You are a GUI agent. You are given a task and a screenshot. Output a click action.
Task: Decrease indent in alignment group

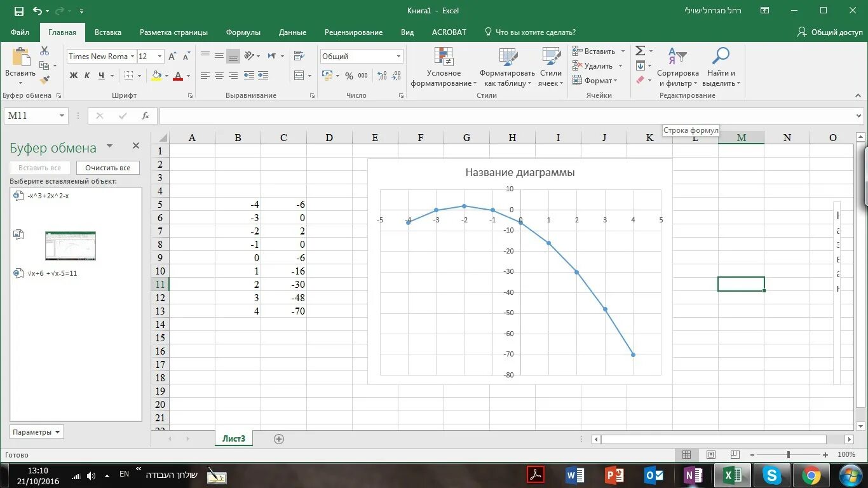(249, 76)
